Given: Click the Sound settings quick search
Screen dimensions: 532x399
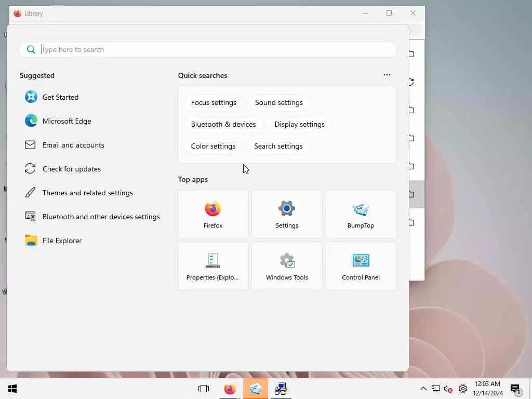Looking at the screenshot, I should point(279,102).
